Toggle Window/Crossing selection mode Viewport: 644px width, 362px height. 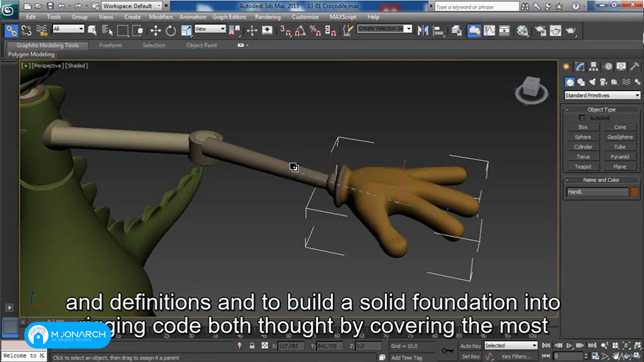(x=138, y=30)
